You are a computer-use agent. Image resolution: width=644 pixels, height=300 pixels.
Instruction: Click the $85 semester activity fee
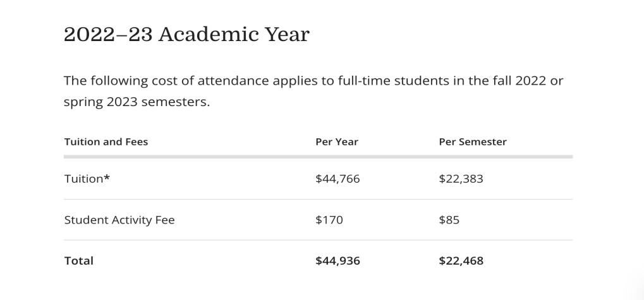[x=449, y=220]
